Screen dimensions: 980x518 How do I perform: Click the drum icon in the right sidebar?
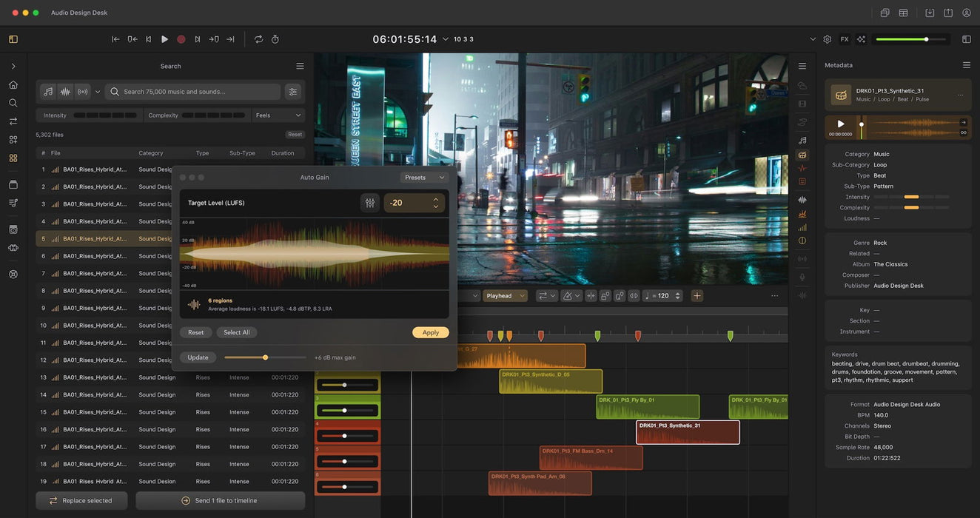802,155
